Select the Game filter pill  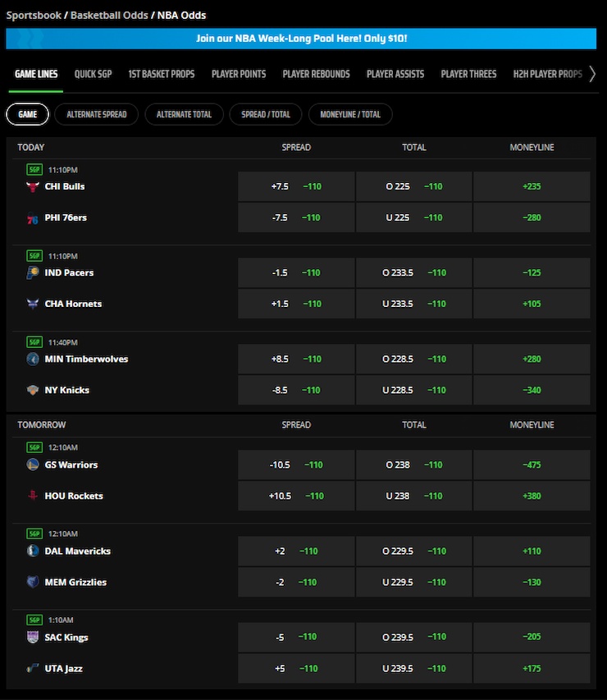click(x=28, y=114)
